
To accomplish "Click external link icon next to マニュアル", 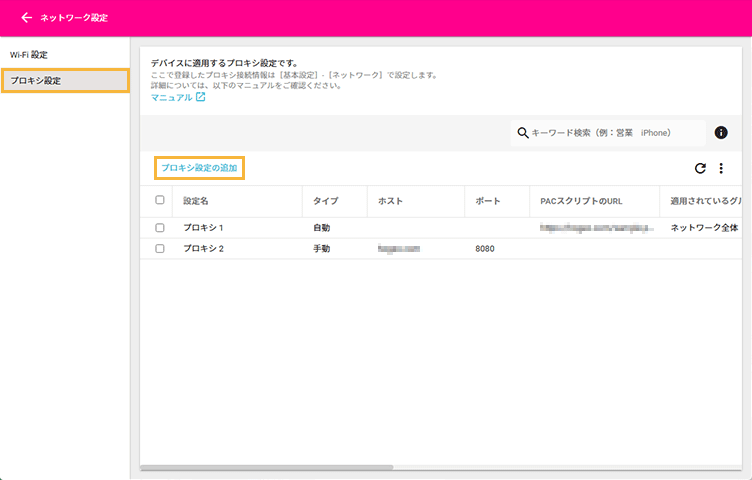I will click(x=200, y=97).
